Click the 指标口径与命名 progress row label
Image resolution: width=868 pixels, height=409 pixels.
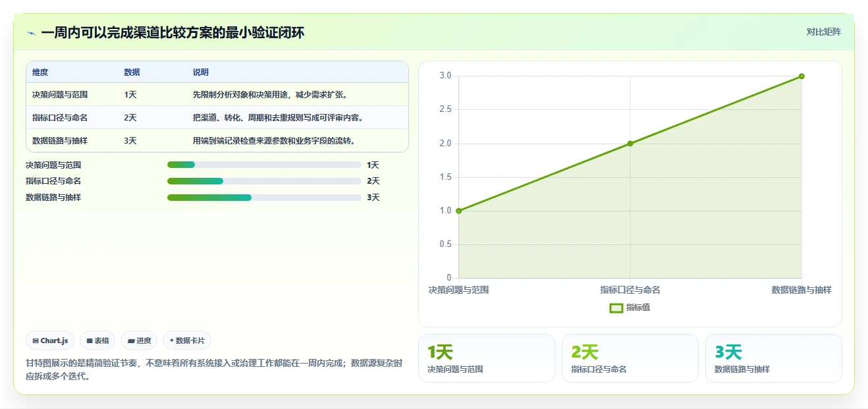coord(53,181)
